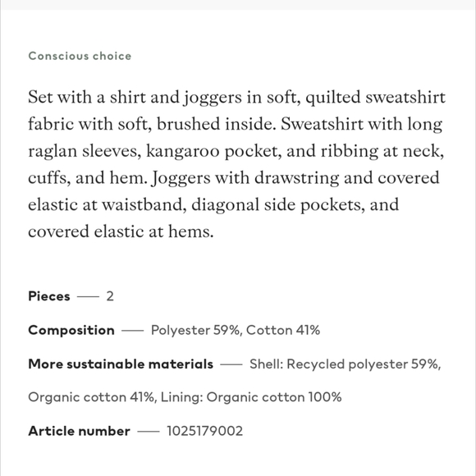Screen dimensions: 476x476
Task: Click the dash after Composition label
Action: (133, 331)
